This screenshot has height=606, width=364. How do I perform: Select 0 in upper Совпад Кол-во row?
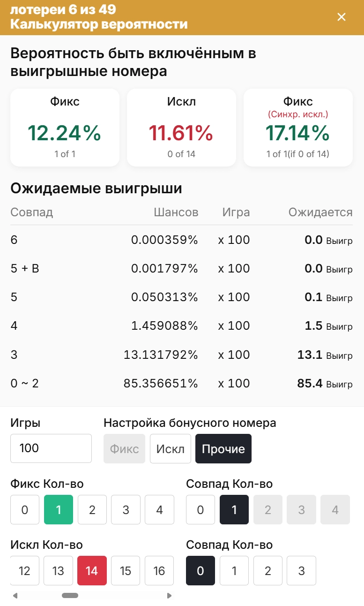click(201, 509)
